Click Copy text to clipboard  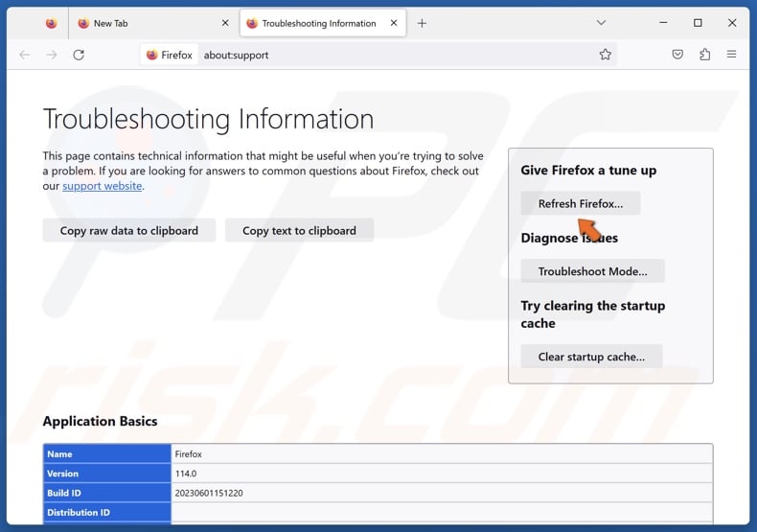click(x=299, y=231)
